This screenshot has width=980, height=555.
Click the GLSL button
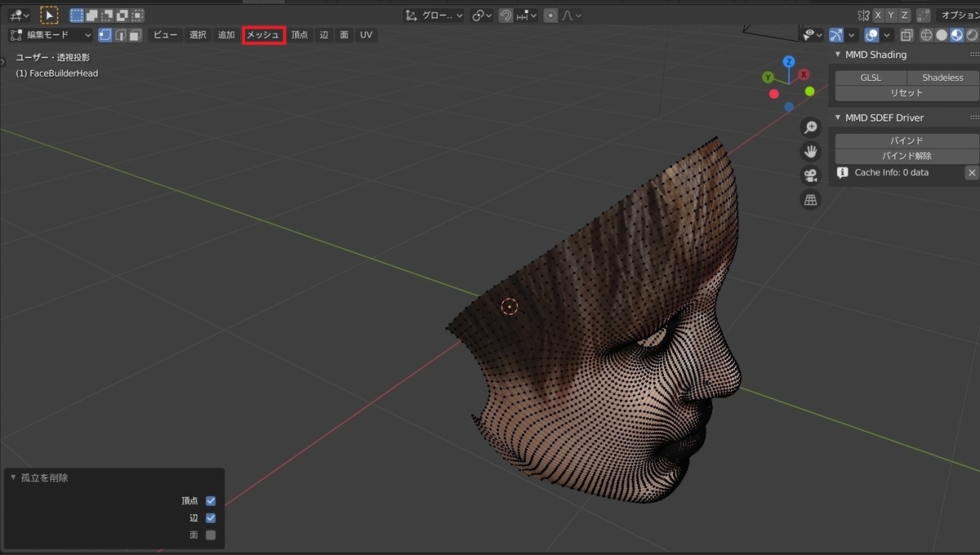coord(871,78)
